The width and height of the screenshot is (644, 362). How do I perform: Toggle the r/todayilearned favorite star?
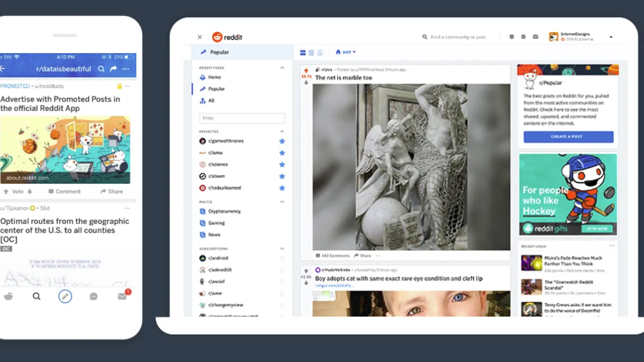pos(282,188)
